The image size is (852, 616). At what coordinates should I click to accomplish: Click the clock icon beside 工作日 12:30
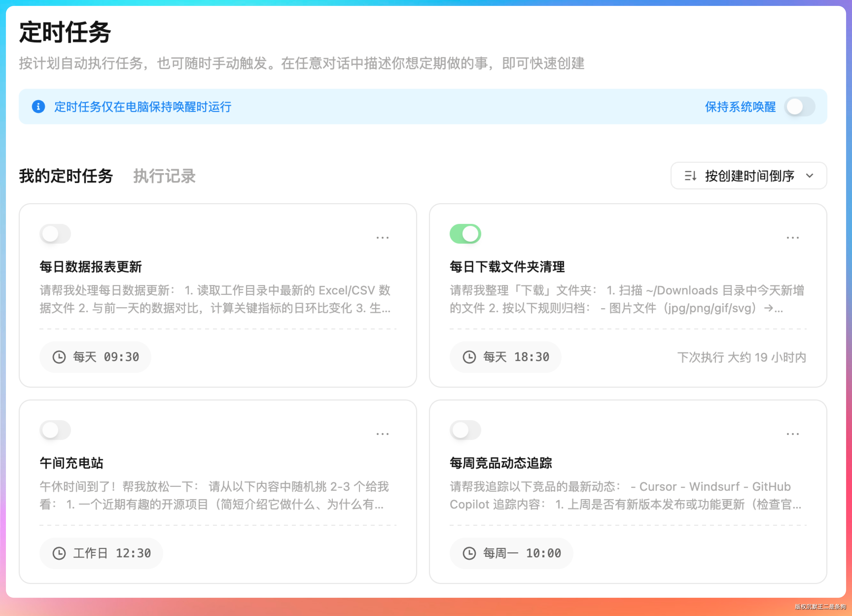[59, 553]
